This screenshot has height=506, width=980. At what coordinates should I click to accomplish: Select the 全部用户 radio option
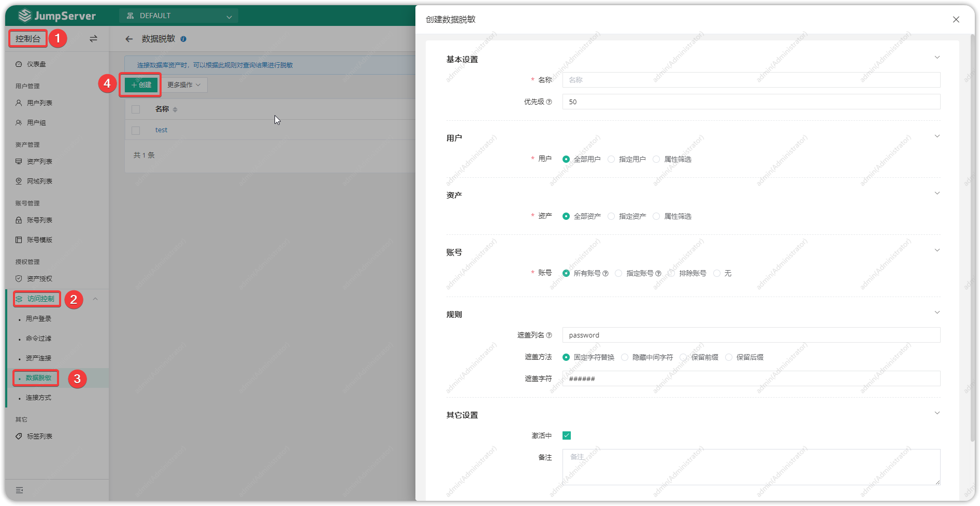pos(581,159)
